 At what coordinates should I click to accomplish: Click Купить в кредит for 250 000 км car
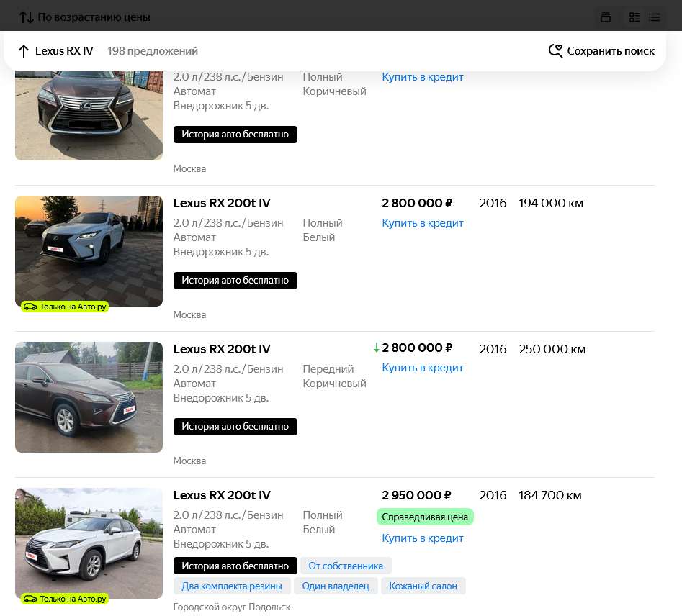click(422, 368)
